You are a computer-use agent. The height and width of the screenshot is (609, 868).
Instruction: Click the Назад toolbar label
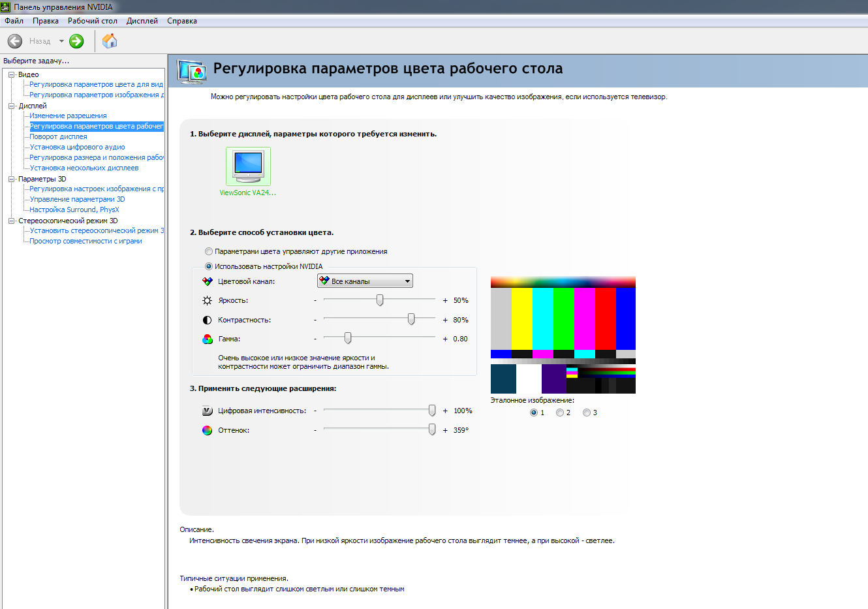pyautogui.click(x=40, y=41)
